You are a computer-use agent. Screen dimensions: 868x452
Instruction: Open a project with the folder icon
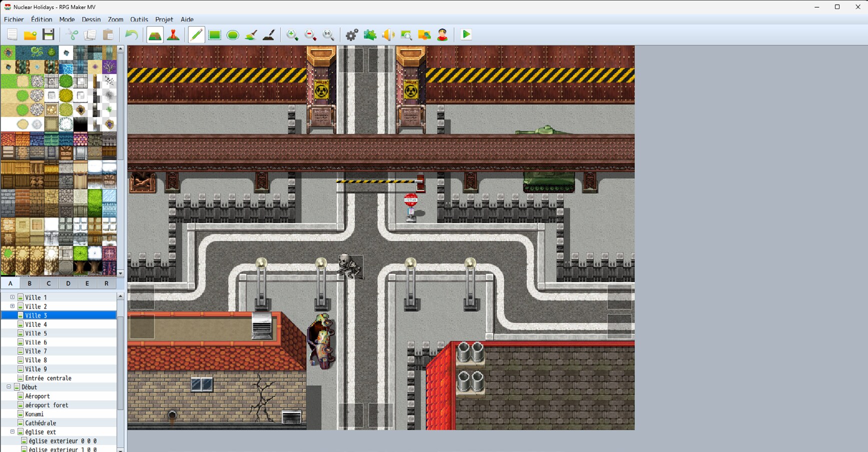[30, 34]
